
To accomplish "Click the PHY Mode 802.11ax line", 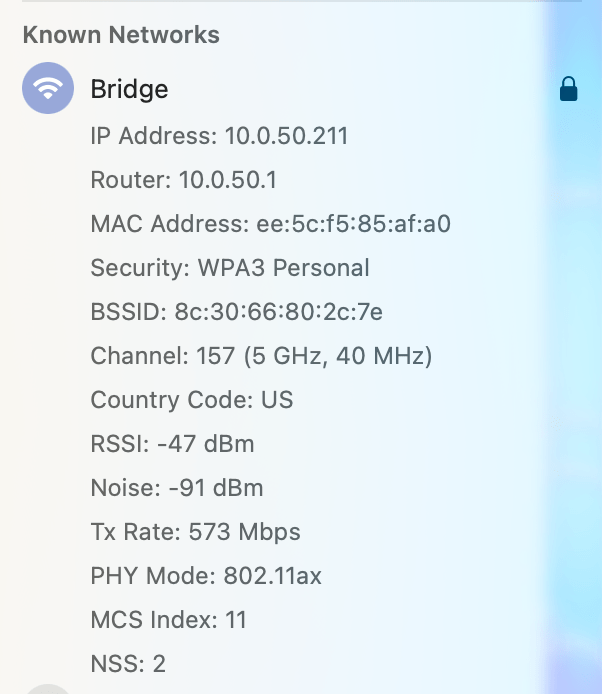I will pos(206,576).
